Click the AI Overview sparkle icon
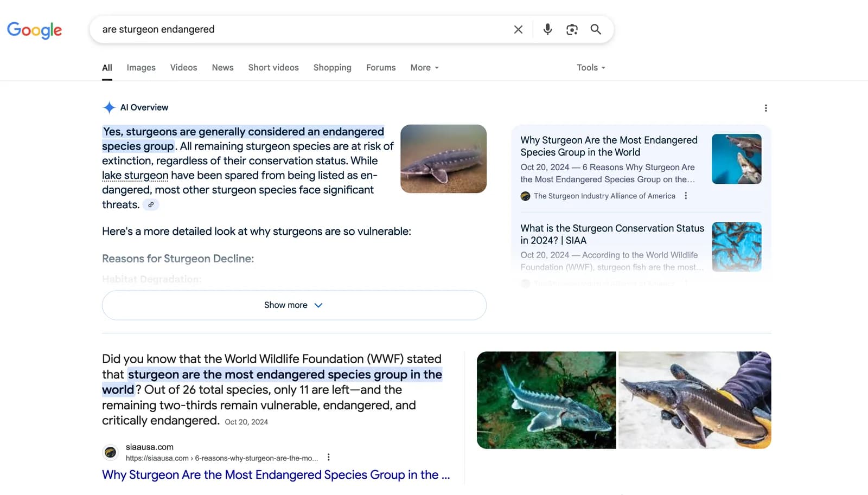This screenshot has width=868, height=495. click(109, 107)
